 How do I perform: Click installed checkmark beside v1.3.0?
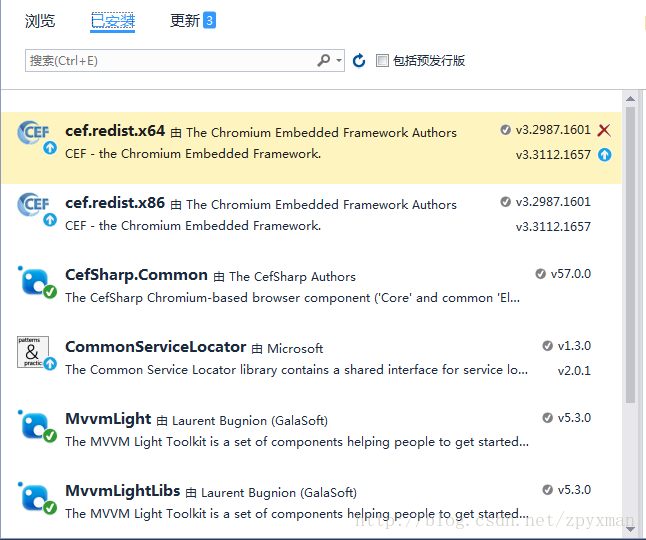(547, 346)
